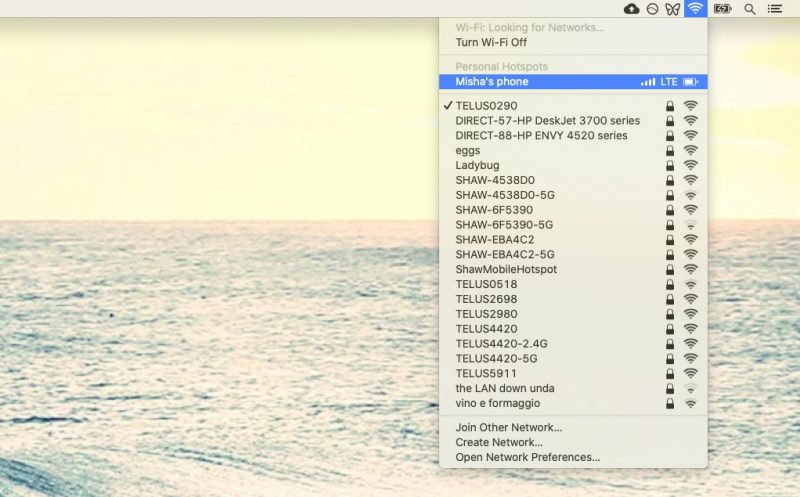Image resolution: width=800 pixels, height=497 pixels.
Task: Click the hotspot battery icon on Misha's phone row
Action: tap(690, 82)
